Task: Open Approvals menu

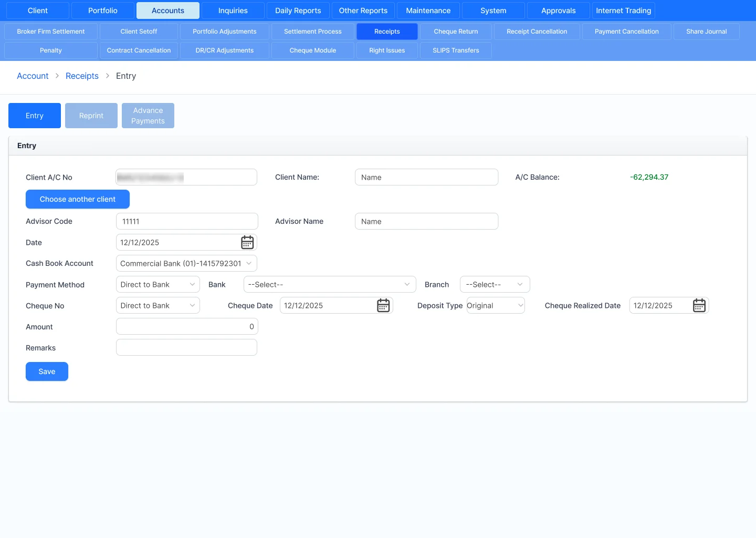Action: point(559,11)
